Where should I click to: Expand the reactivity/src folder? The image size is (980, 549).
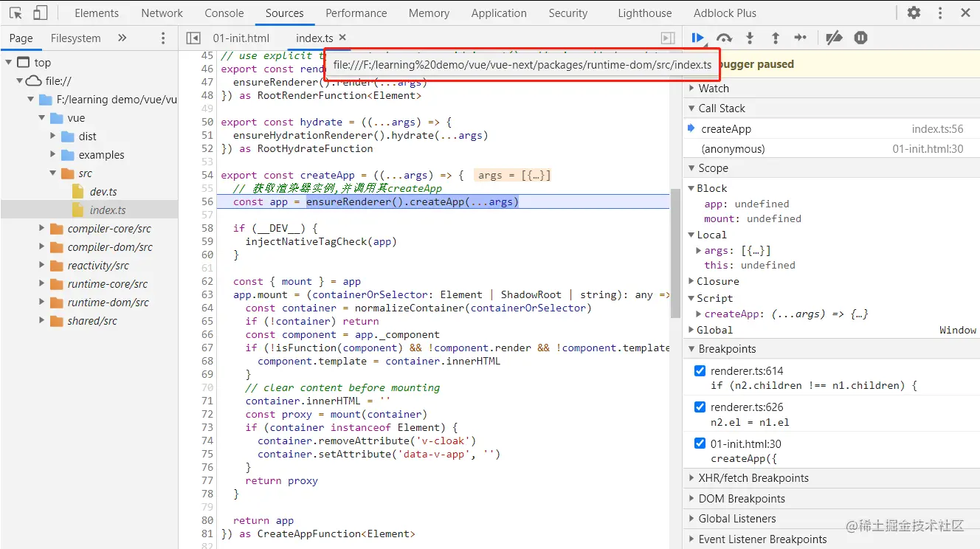coord(42,266)
